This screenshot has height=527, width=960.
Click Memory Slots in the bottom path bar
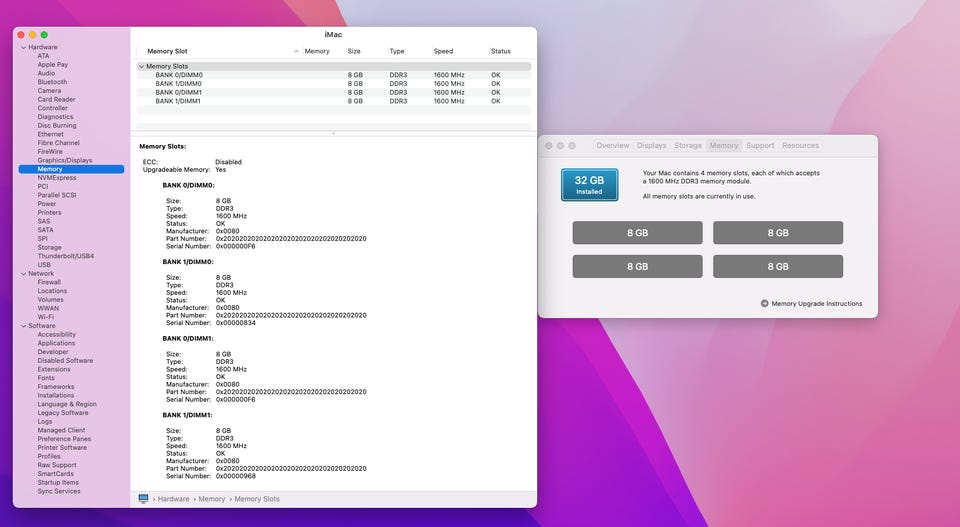(x=257, y=499)
